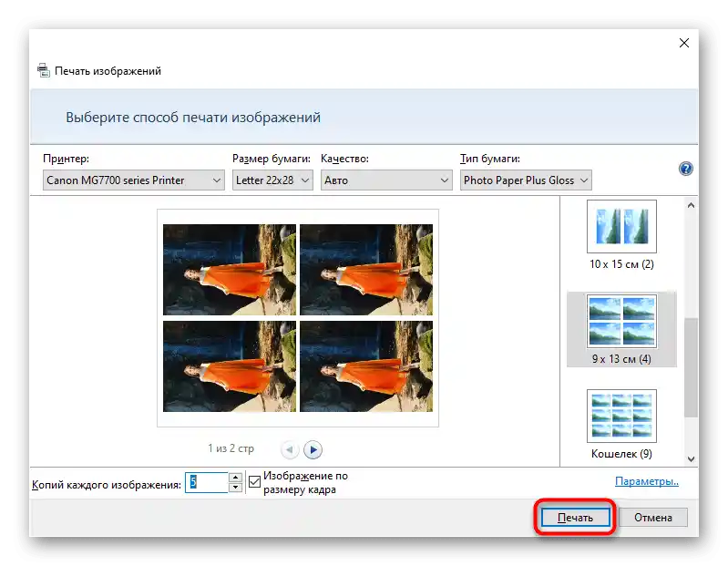This screenshot has width=728, height=566.
Task: Click the blue help question mark icon
Action: point(686,169)
